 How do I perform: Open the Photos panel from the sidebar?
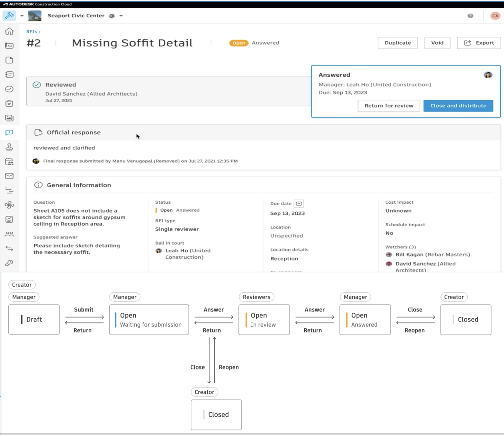9,118
